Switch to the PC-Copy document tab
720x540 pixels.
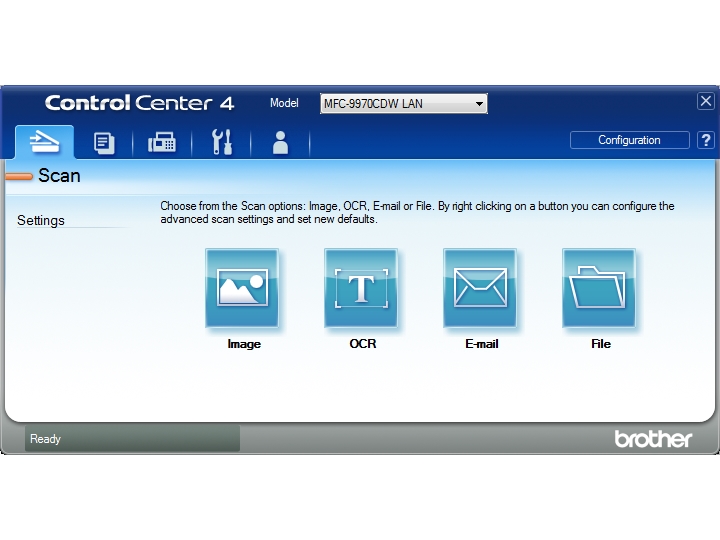point(104,142)
